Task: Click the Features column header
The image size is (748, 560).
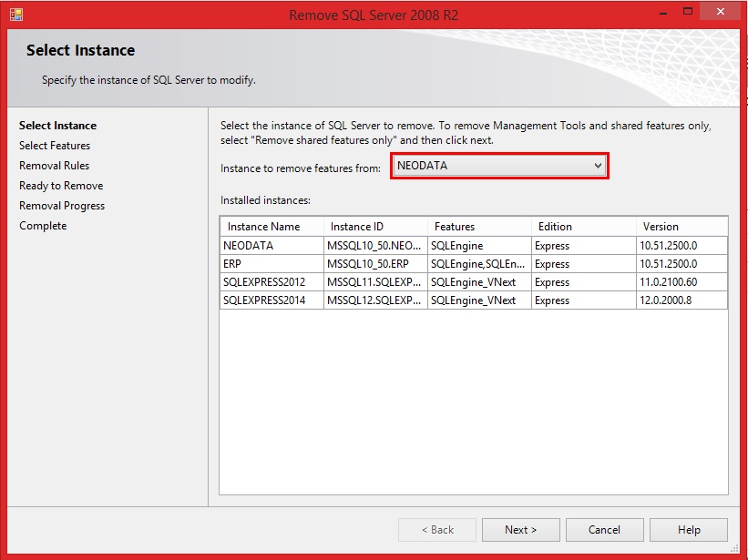Action: [x=479, y=227]
